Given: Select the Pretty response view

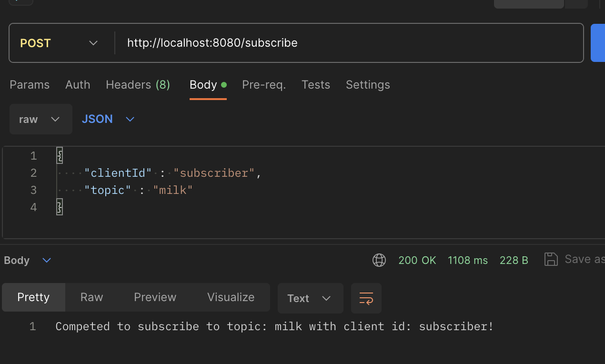Looking at the screenshot, I should (x=33, y=297).
